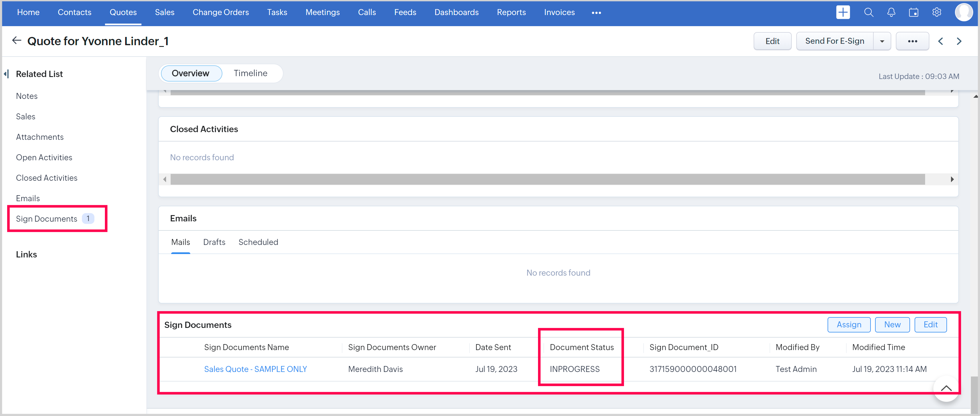Go back using the left arrow icon

[16, 41]
